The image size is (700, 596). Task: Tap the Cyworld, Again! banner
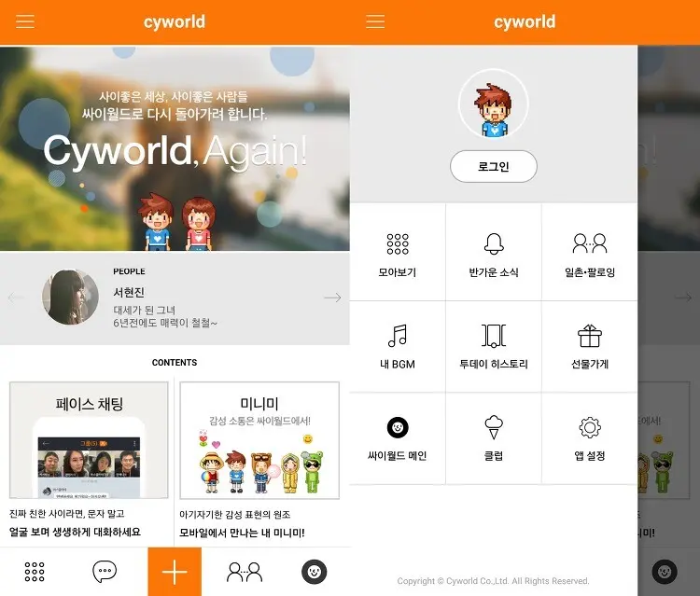click(x=175, y=148)
